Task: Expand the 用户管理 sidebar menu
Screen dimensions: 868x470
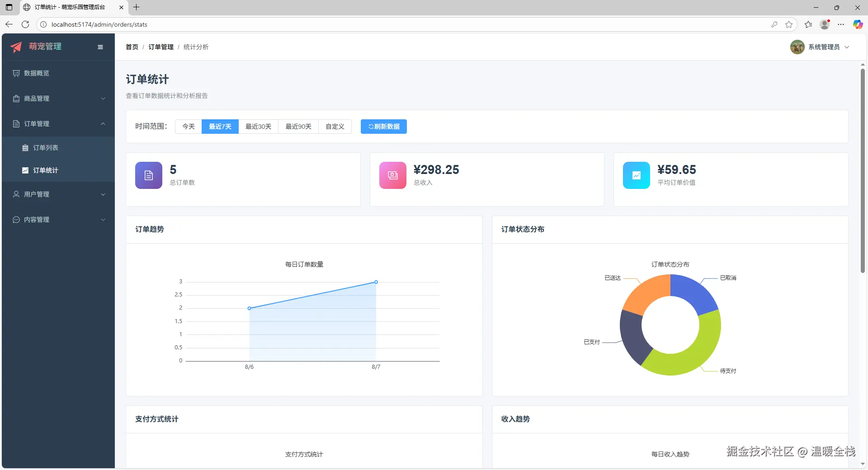Action: [59, 194]
